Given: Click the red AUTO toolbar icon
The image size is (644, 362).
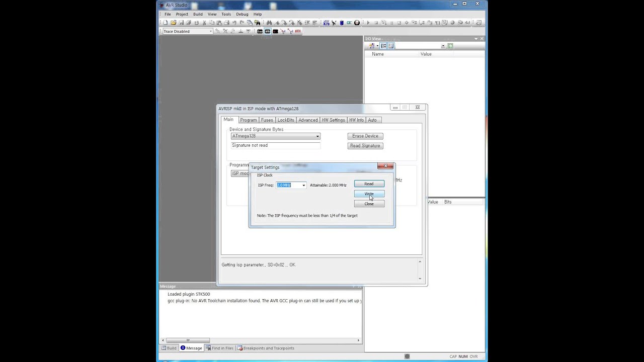Looking at the screenshot, I should click(298, 31).
